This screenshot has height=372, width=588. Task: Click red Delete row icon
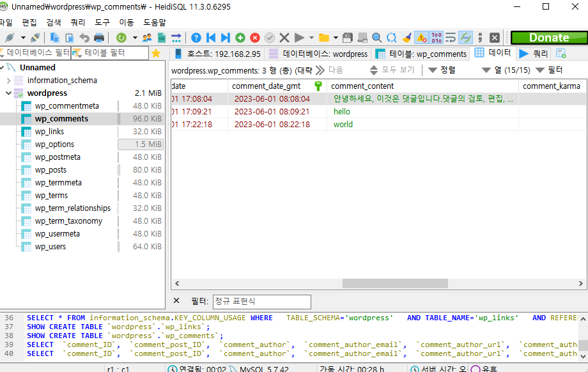(x=255, y=38)
